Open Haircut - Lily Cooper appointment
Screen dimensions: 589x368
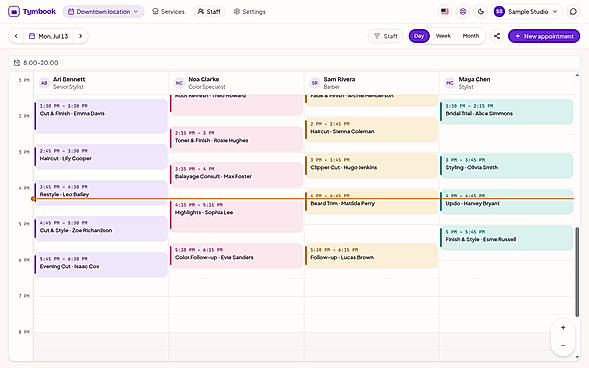coord(101,157)
